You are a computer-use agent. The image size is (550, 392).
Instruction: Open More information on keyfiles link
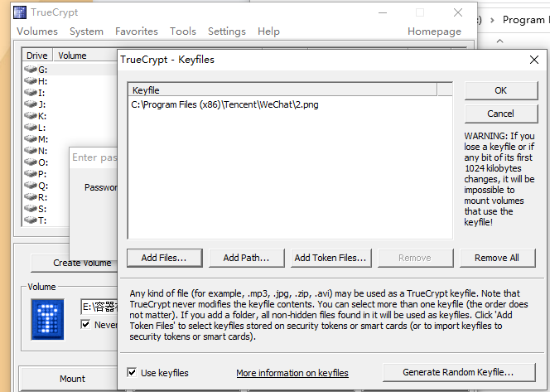pos(292,373)
